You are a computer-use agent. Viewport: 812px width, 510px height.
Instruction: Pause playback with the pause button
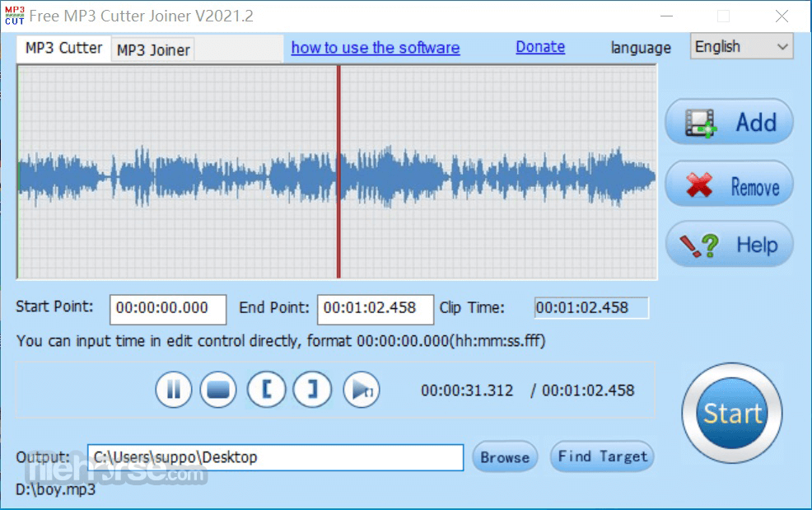[x=174, y=390]
